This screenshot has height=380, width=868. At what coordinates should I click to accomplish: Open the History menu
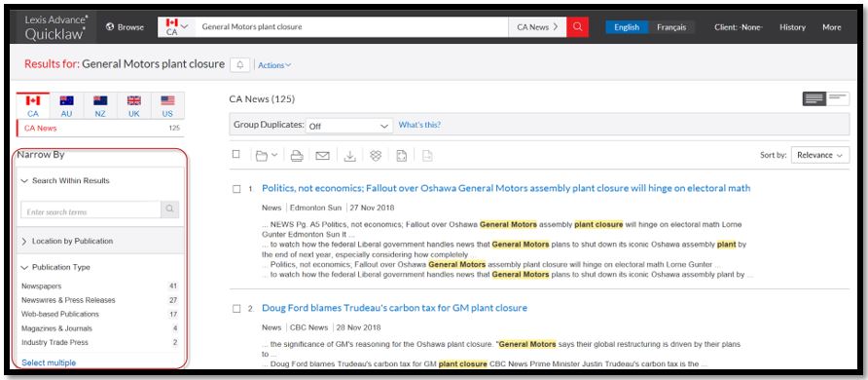click(792, 27)
